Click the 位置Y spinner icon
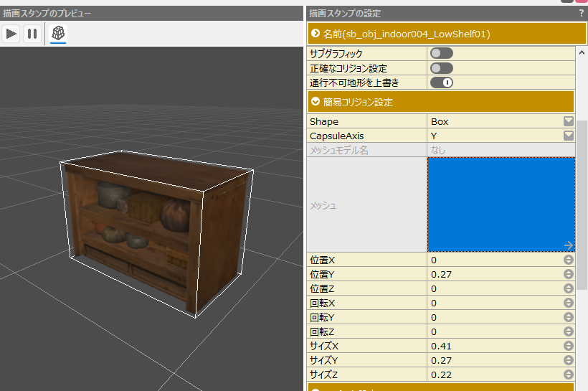Screen dimensions: 588x391 pyautogui.click(x=569, y=274)
